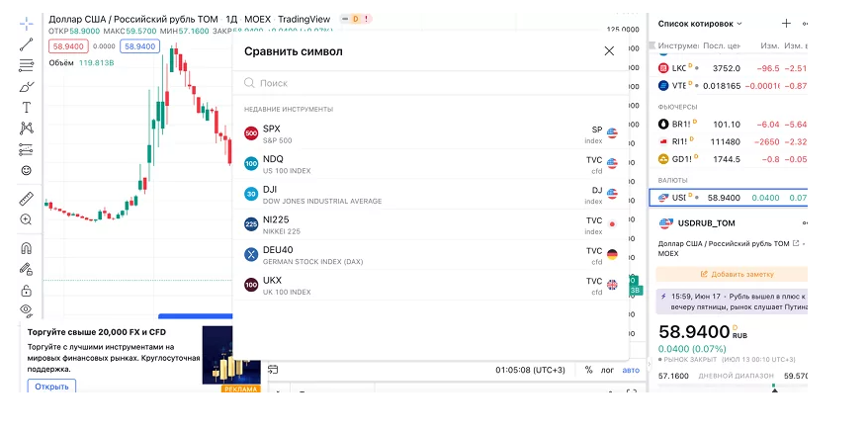The image size is (868, 432).
Task: Click the red 58.9400 sell price button
Action: click(x=68, y=46)
